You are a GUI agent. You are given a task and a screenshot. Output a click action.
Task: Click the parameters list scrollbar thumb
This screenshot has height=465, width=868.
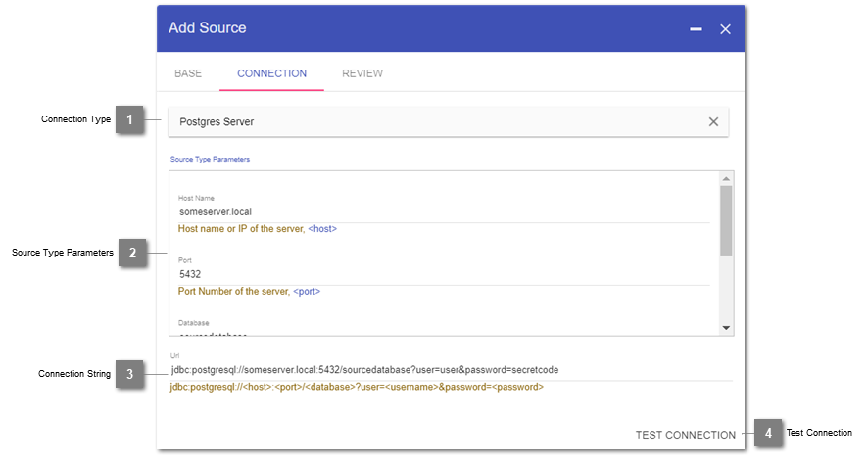(726, 220)
